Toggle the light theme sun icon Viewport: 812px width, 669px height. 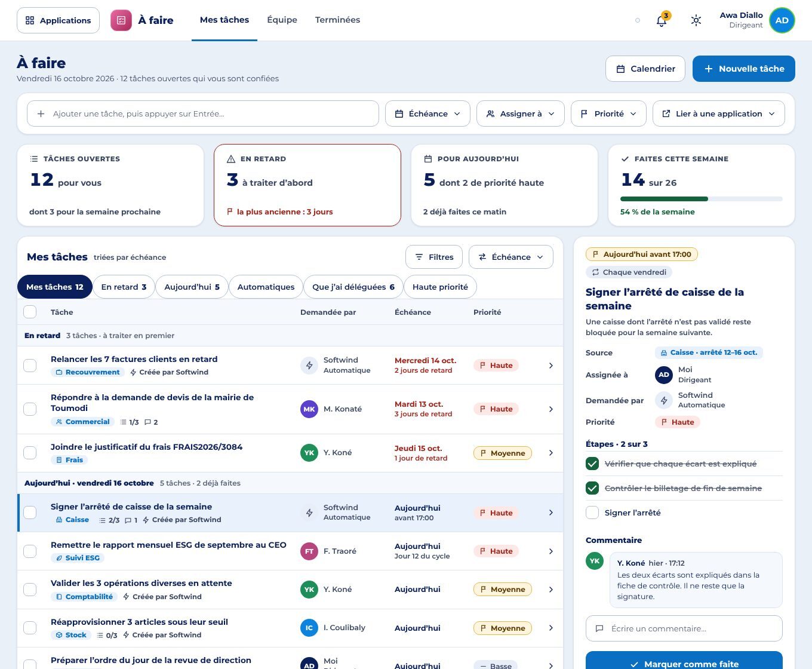[x=696, y=20]
